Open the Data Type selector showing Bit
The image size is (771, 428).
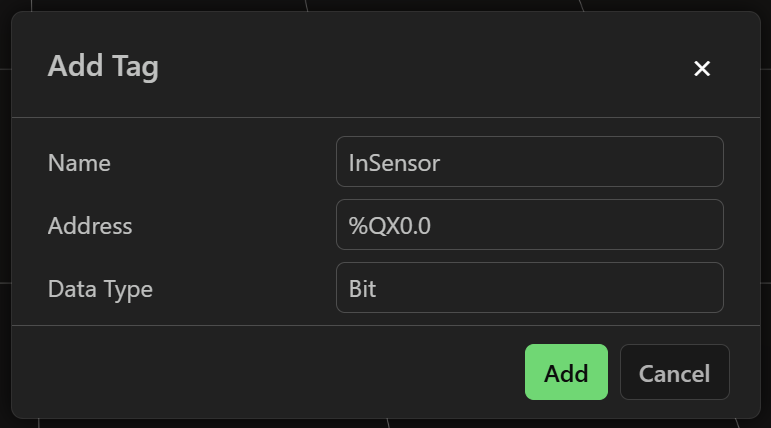pyautogui.click(x=529, y=288)
